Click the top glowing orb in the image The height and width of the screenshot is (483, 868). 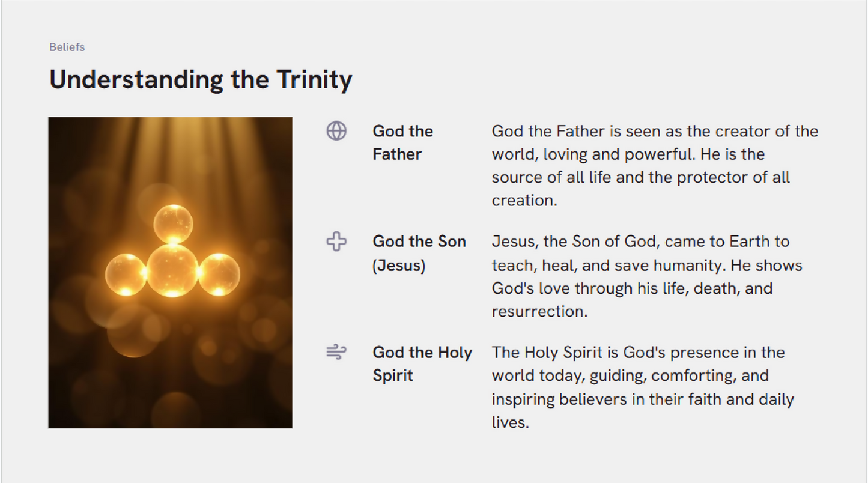tap(173, 224)
